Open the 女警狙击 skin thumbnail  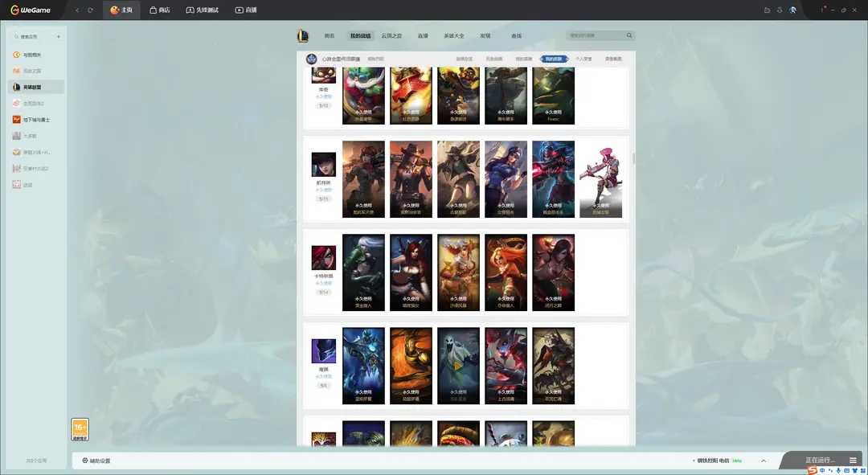(x=506, y=178)
